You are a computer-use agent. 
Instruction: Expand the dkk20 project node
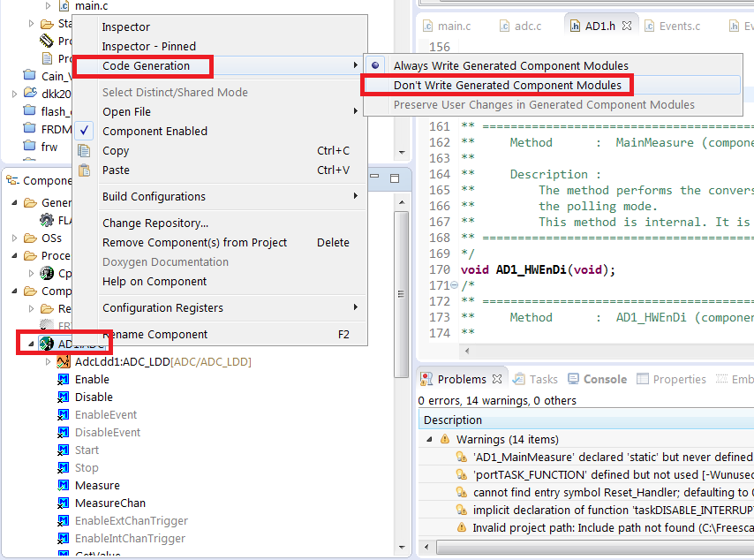coord(14,94)
